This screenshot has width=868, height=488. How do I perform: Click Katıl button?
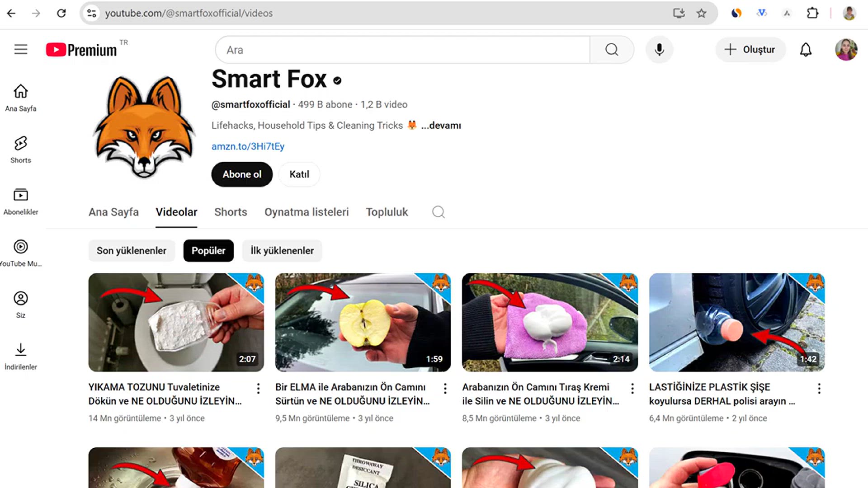(299, 174)
